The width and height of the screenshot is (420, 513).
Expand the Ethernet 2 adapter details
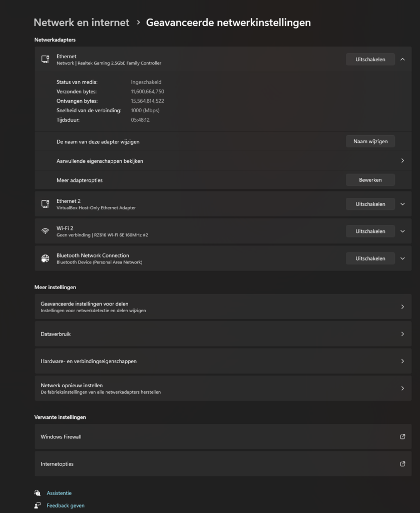[402, 204]
